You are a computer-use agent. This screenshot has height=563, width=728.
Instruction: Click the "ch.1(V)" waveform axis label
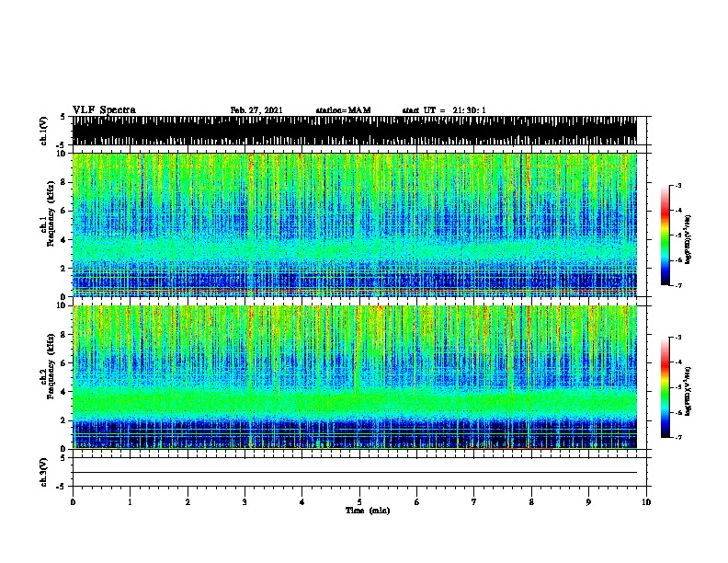43,131
